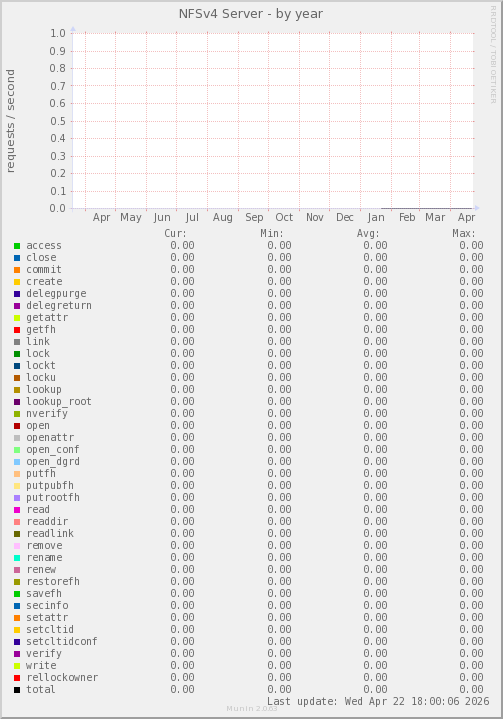Select the 'lock' legend label
Image resolution: width=503 pixels, height=719 pixels.
[38, 353]
